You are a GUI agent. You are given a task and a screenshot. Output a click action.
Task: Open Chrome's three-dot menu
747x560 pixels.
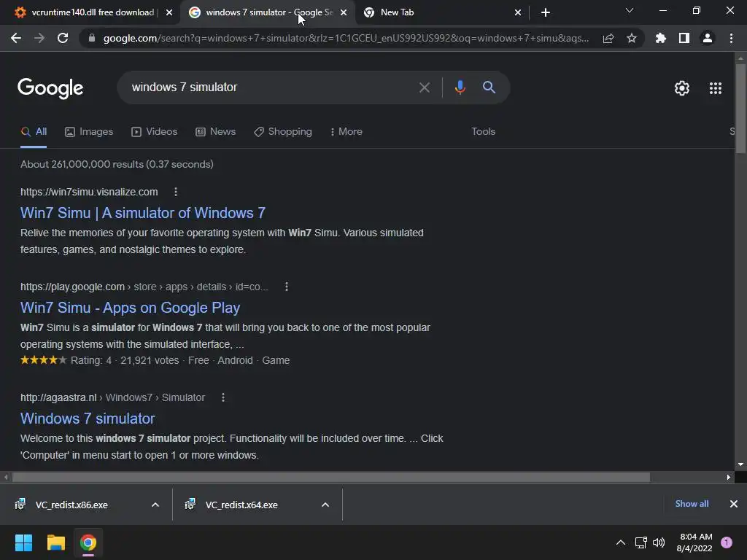coord(731,38)
